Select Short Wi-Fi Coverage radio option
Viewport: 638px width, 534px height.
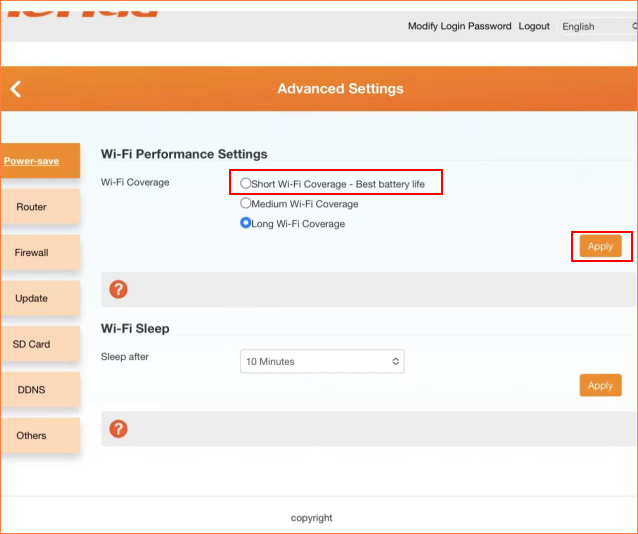tap(246, 183)
